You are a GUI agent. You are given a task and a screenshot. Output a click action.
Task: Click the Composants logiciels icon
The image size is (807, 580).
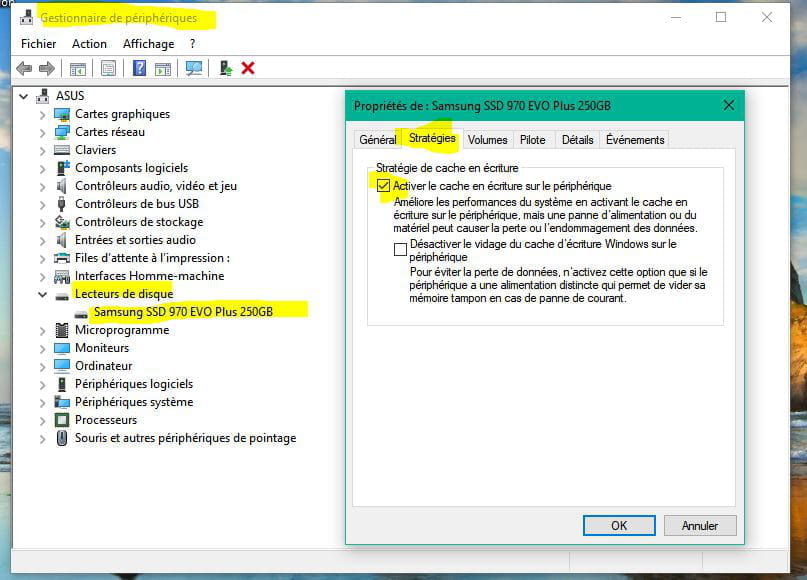(62, 168)
